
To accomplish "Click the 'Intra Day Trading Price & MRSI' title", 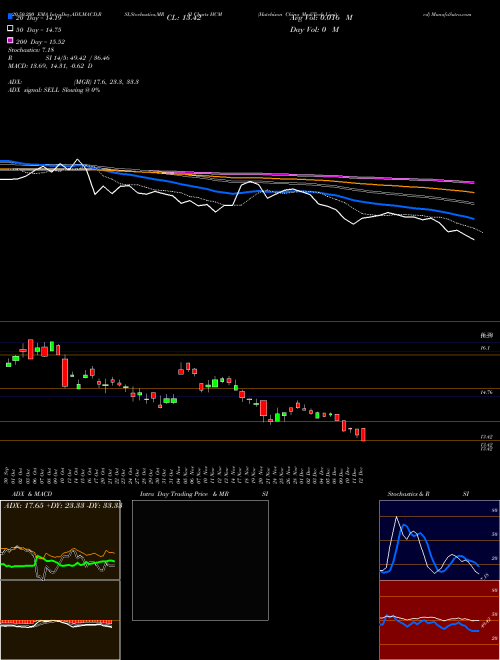I will click(x=204, y=494).
